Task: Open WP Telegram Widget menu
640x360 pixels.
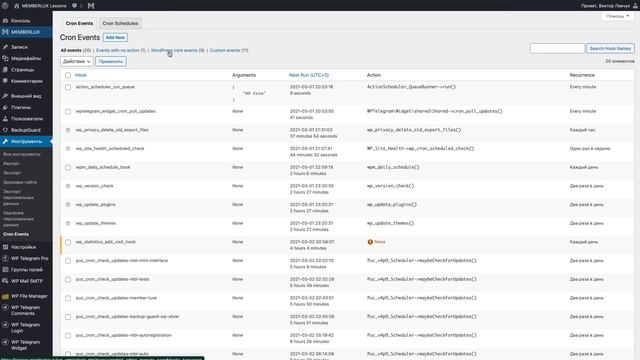Action: point(26,345)
